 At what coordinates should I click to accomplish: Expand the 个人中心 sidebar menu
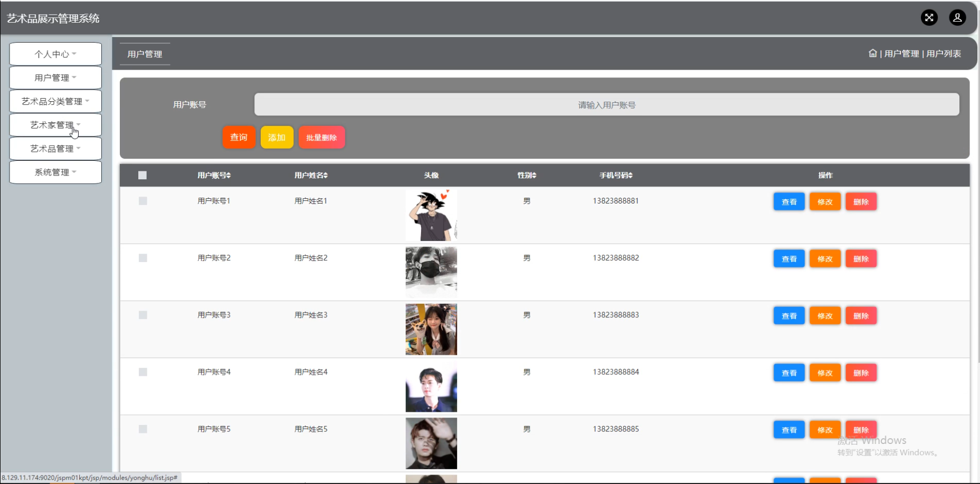click(55, 54)
